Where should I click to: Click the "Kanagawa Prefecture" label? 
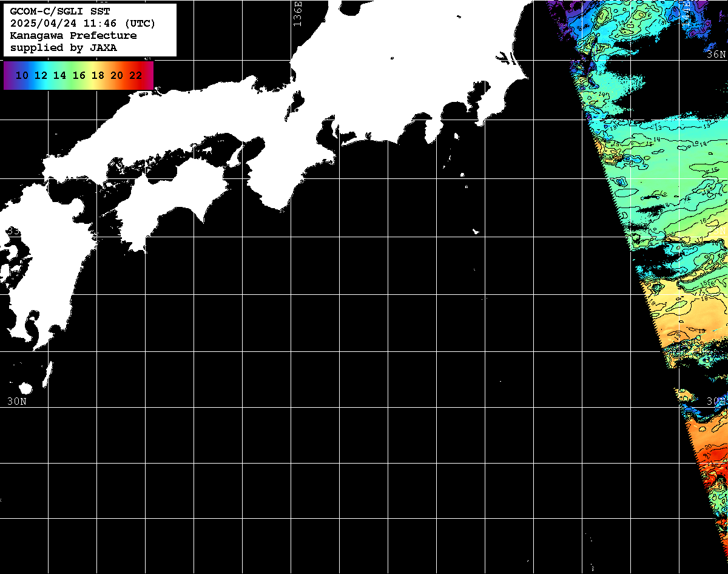pos(73,35)
